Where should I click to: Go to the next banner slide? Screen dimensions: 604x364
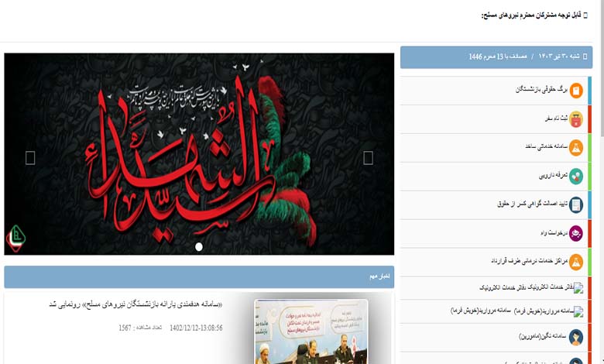[x=369, y=158]
